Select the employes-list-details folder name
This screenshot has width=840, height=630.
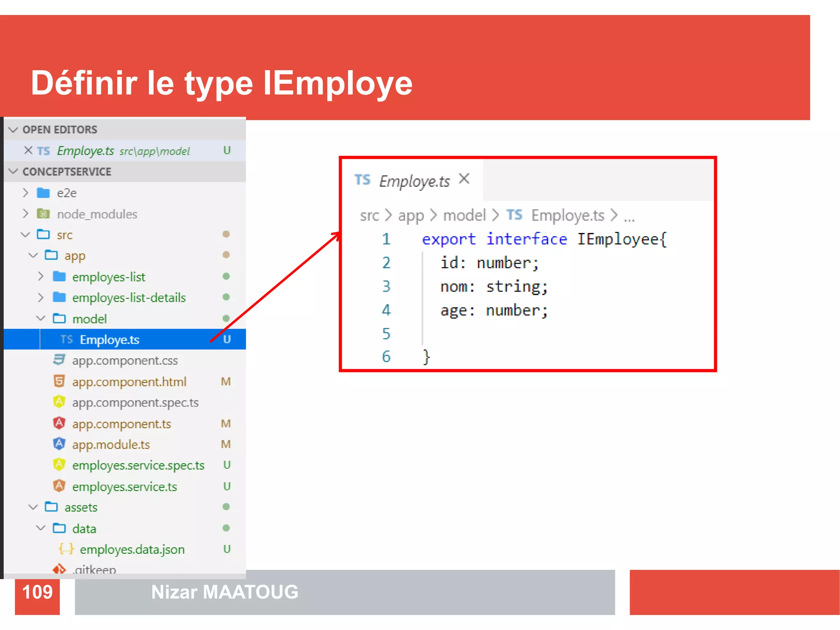tap(129, 298)
